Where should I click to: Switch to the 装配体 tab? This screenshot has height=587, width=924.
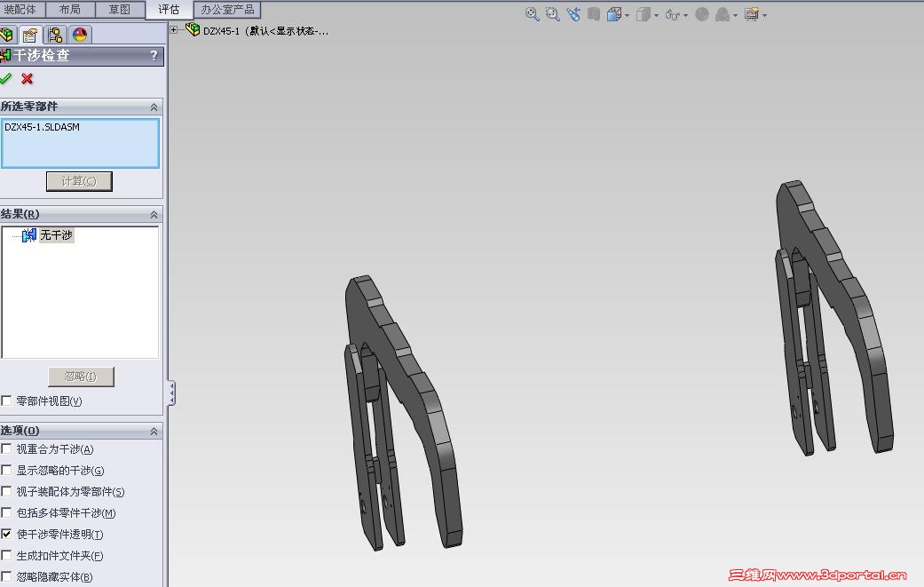tap(20, 10)
